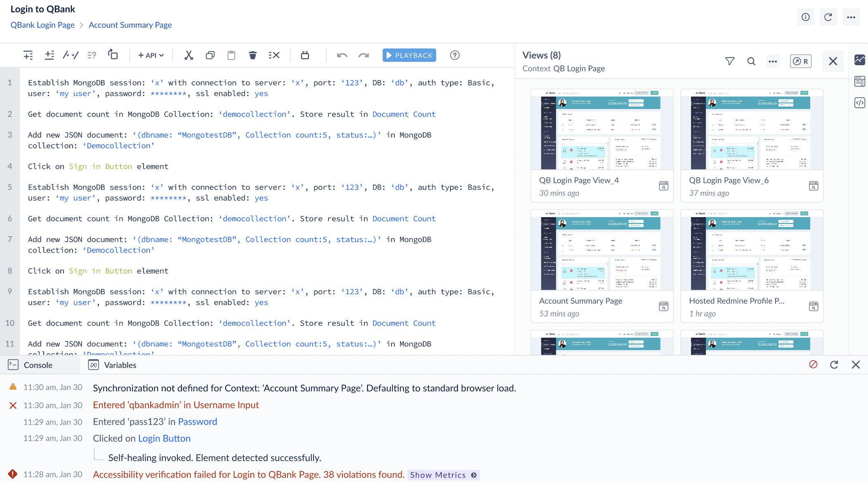Click Document Count variable in step 6
Image resolution: width=868 pixels, height=483 pixels.
tap(403, 219)
